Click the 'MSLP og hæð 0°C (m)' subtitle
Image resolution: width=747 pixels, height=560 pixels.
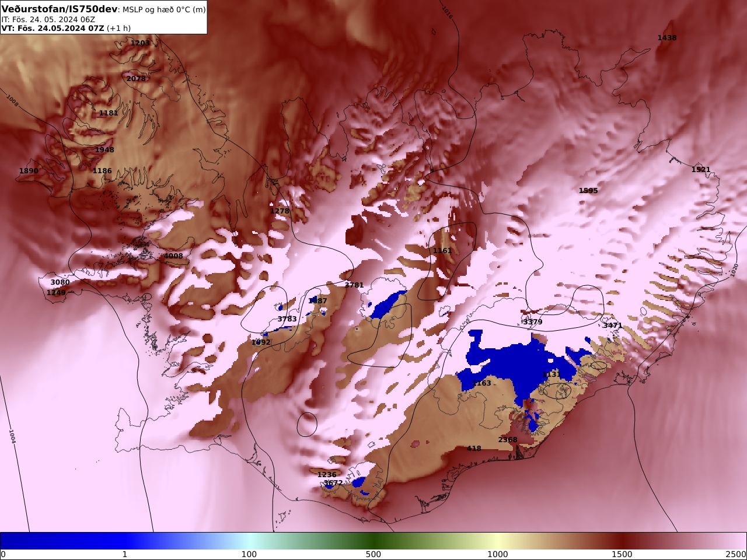click(x=164, y=10)
